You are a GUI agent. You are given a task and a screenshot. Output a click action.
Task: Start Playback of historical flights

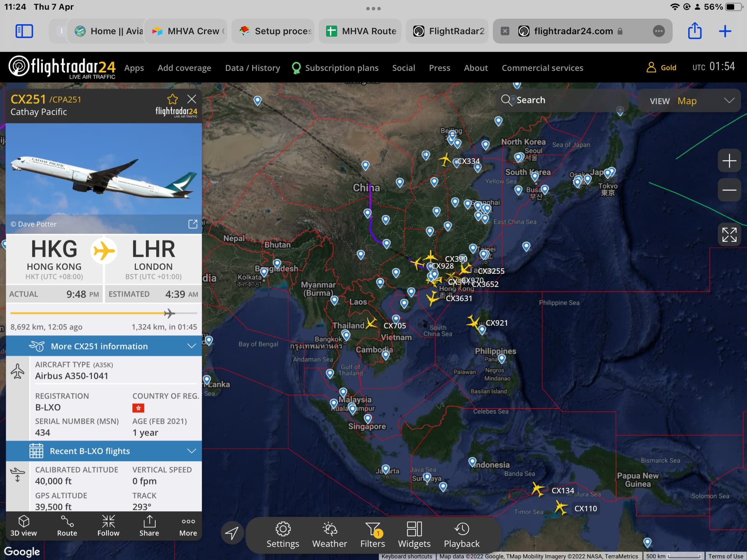(461, 535)
